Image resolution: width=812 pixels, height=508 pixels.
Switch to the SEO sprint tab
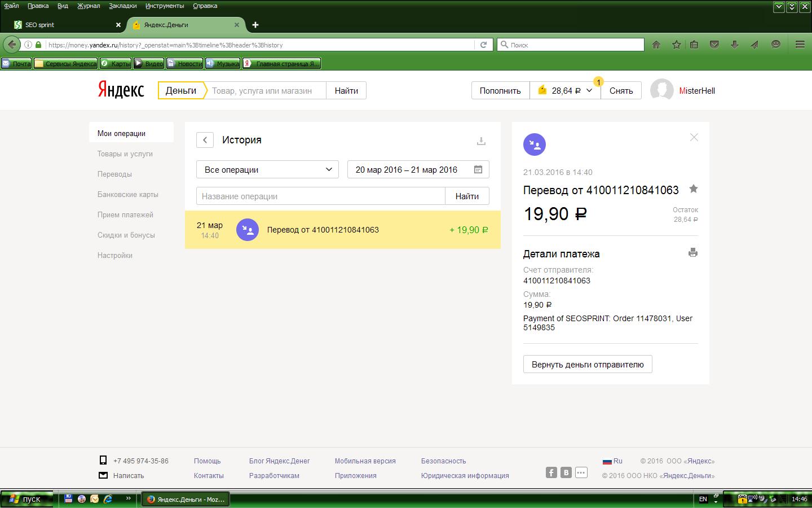pyautogui.click(x=62, y=25)
